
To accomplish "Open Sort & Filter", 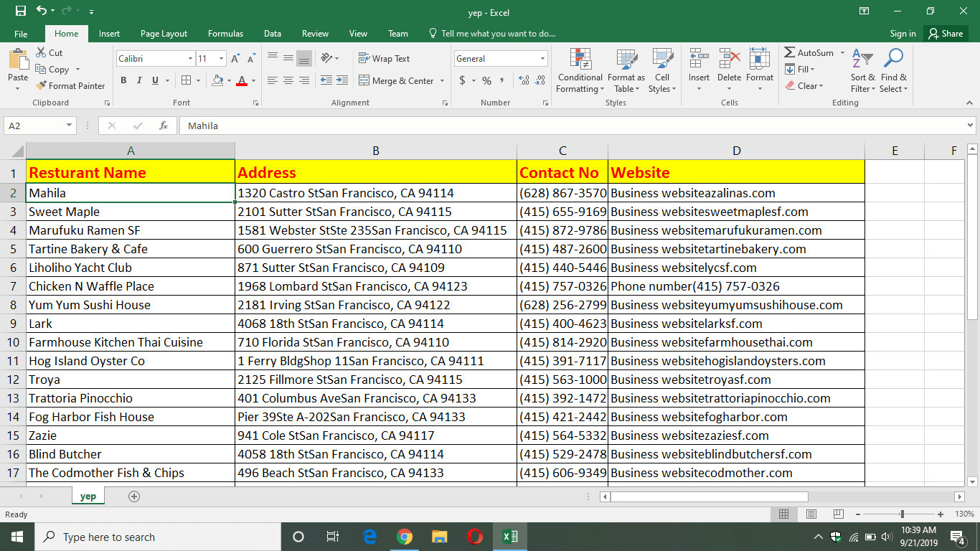I will pyautogui.click(x=863, y=70).
